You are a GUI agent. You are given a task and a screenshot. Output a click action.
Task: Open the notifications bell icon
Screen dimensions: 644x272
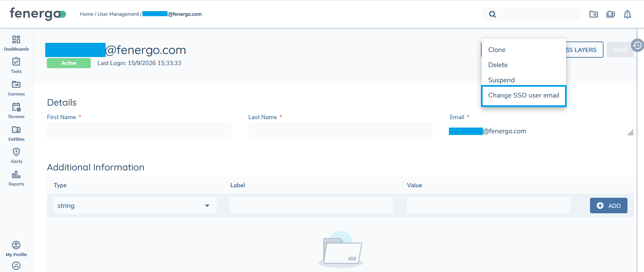pyautogui.click(x=627, y=14)
